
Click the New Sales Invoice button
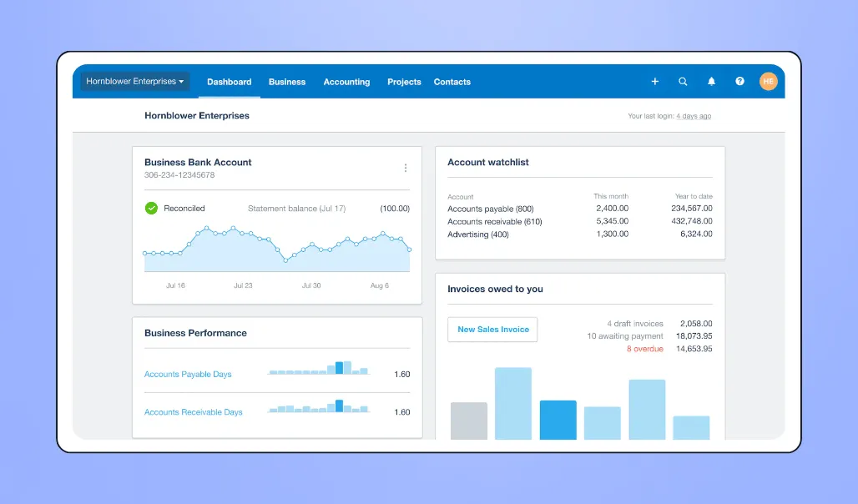(492, 330)
